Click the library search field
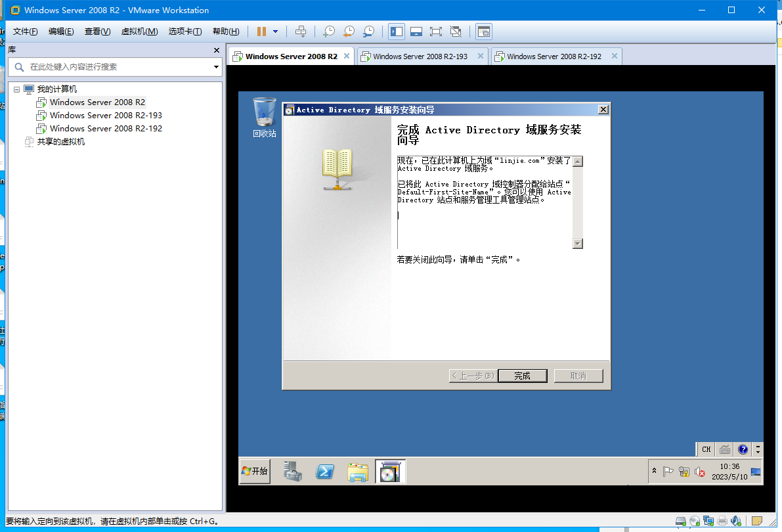 [116, 67]
